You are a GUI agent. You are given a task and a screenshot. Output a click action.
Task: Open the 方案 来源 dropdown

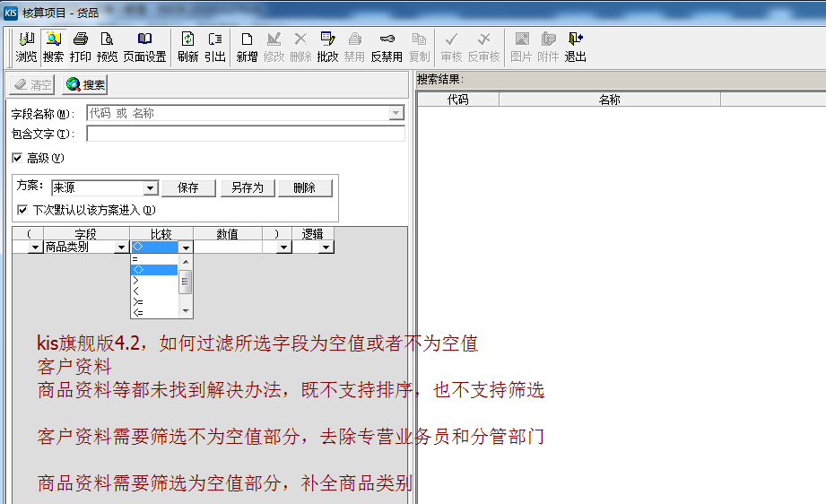[x=150, y=188]
